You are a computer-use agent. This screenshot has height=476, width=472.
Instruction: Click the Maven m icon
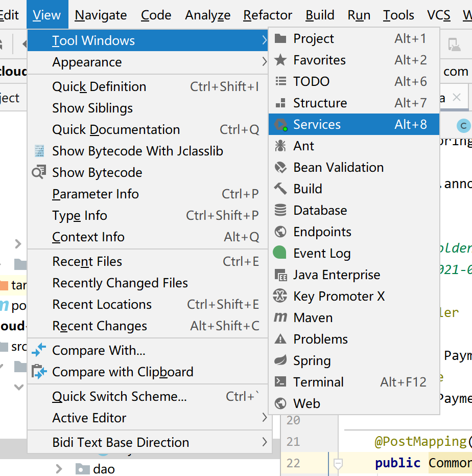pos(280,318)
